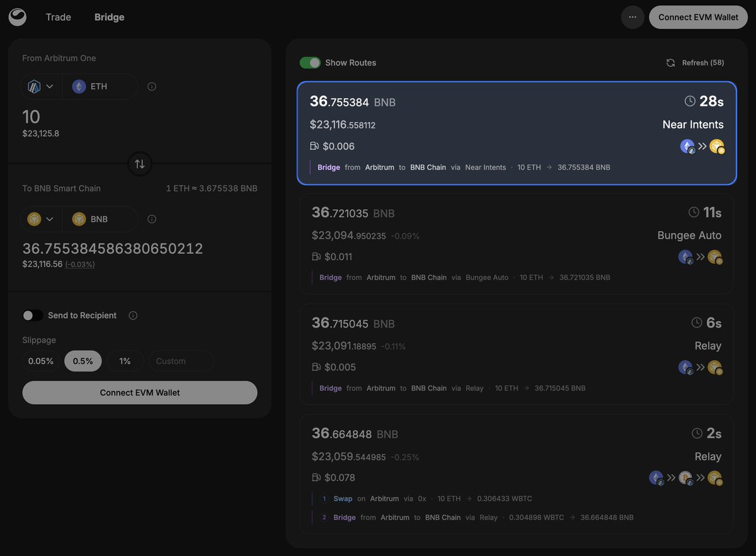Open the Arbitrum source chain dropdown
This screenshot has width=756, height=556.
pos(41,86)
